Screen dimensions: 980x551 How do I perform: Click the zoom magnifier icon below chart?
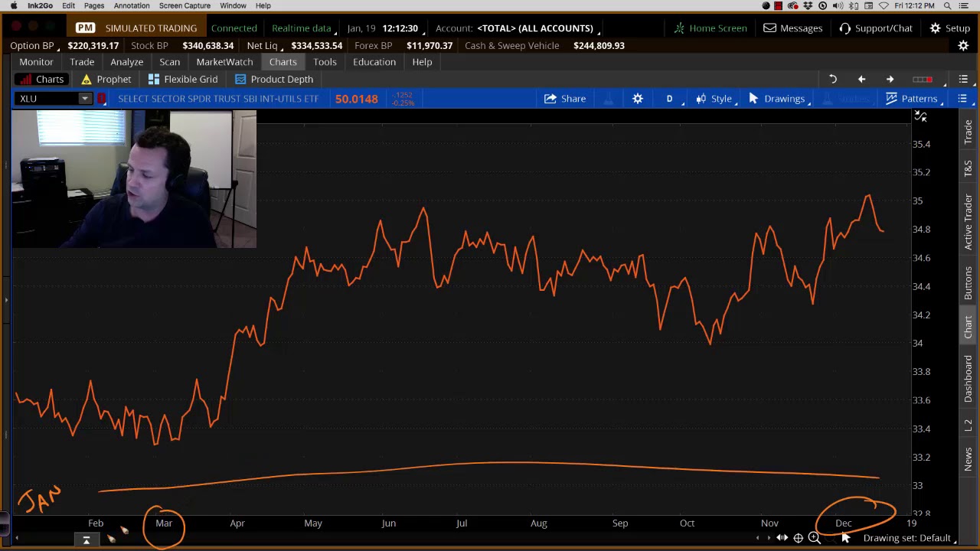coord(814,538)
